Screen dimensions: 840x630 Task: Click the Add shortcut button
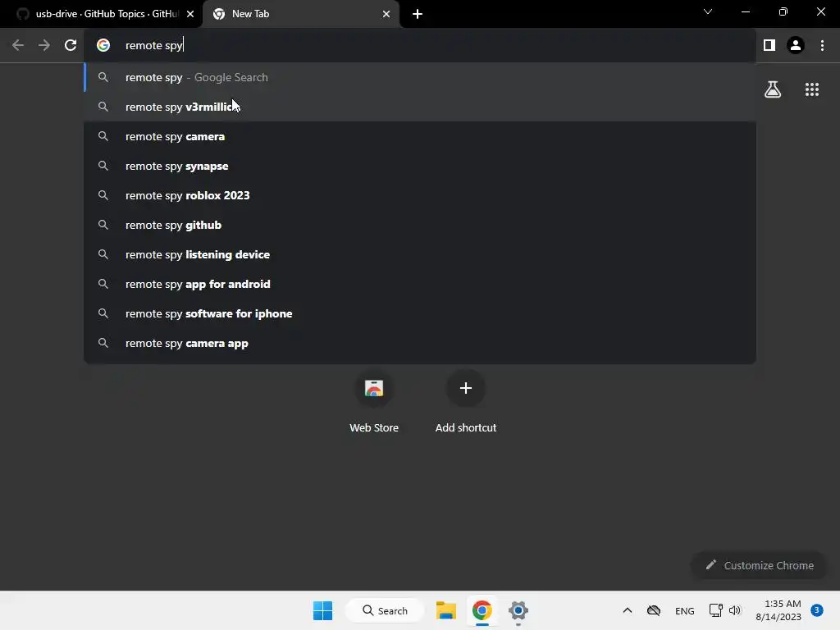click(466, 402)
